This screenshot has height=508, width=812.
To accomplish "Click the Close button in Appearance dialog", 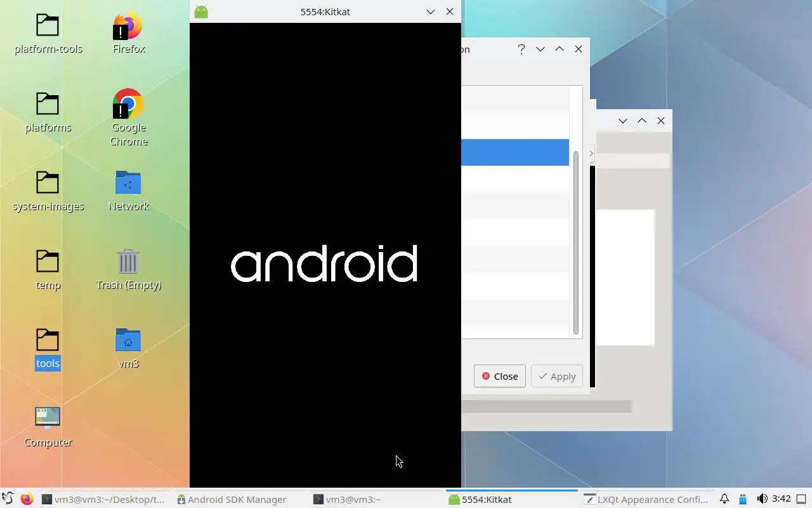I will [x=500, y=376].
